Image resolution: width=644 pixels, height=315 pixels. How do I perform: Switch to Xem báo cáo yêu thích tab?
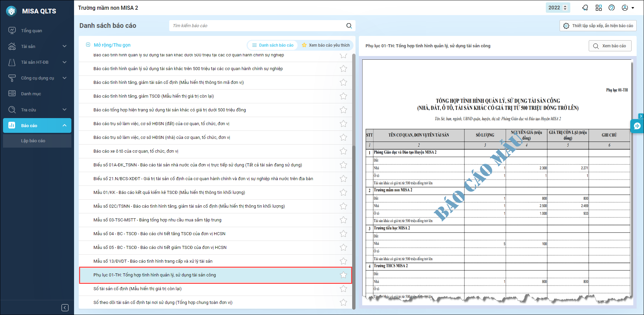[x=326, y=45]
